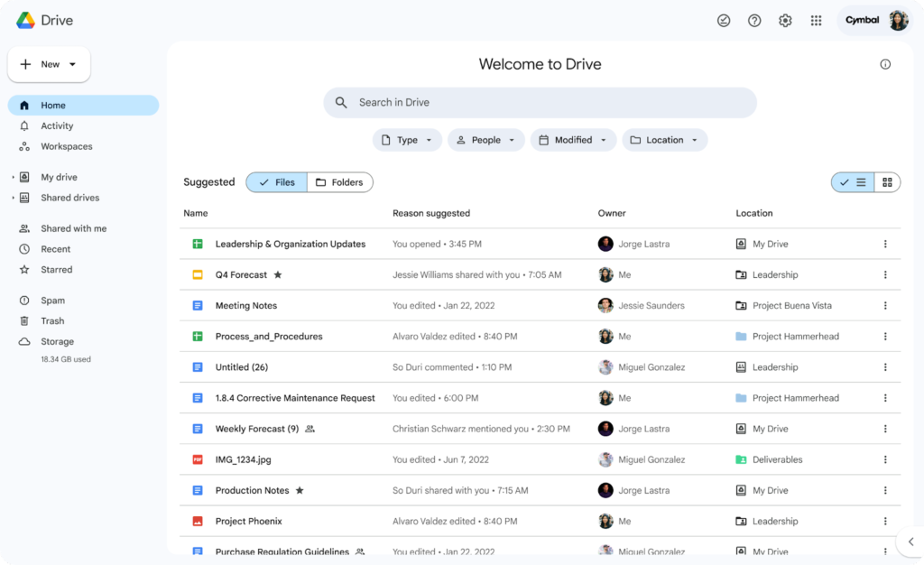The image size is (924, 565).
Task: Open the Modified date filter dropdown
Action: pyautogui.click(x=573, y=140)
